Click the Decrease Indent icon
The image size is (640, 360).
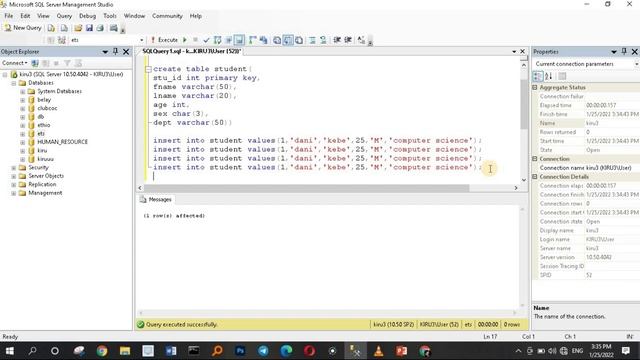tap(337, 40)
